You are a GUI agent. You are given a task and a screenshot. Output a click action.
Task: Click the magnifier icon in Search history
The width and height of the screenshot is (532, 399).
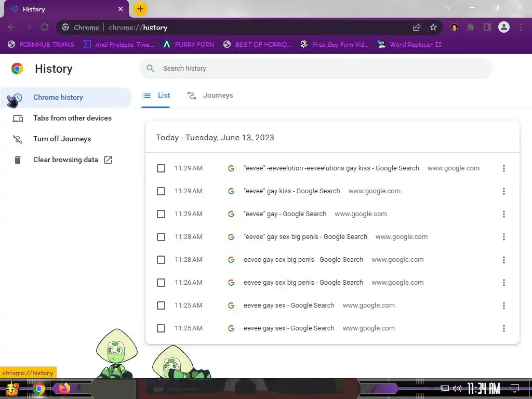pos(150,69)
